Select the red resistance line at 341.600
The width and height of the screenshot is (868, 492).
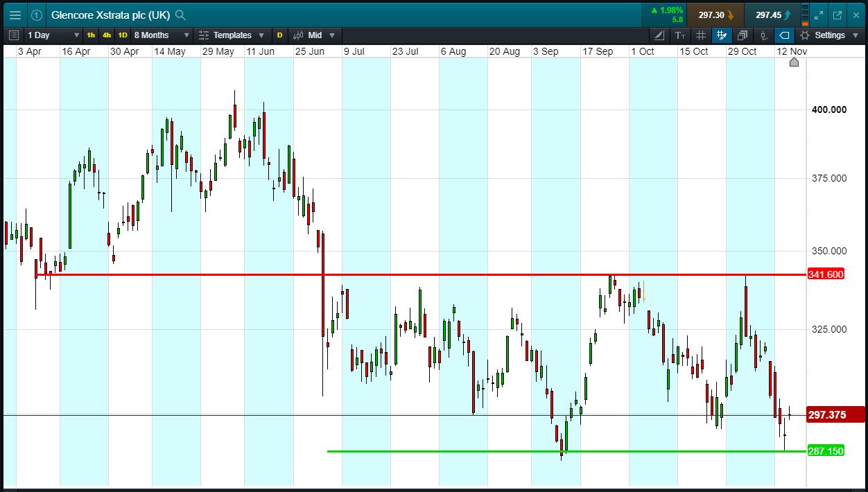tap(422, 275)
